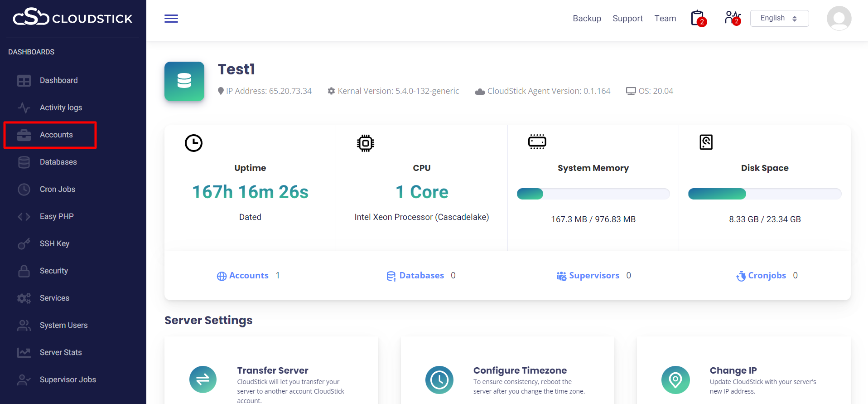Open the English language dropdown
This screenshot has height=404, width=868.
(779, 19)
